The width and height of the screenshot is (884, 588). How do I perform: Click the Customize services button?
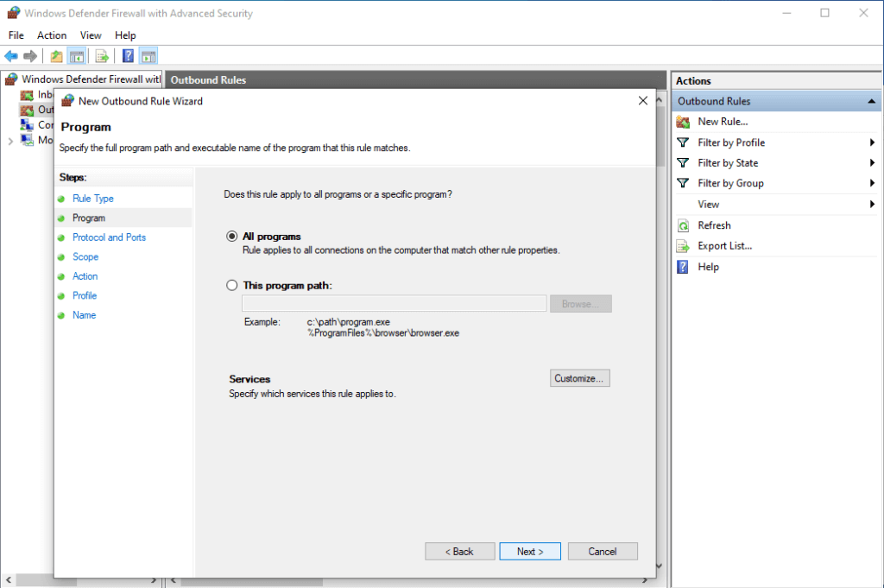point(579,378)
